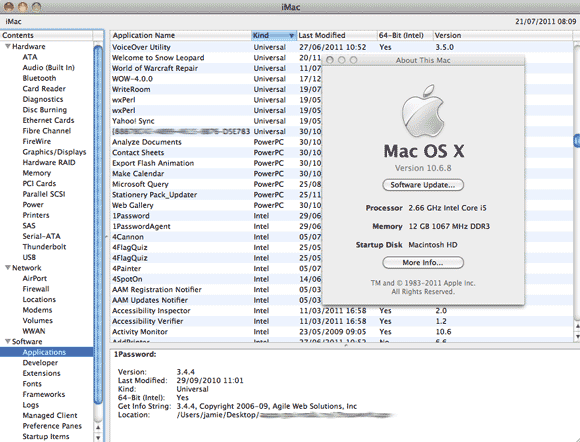This screenshot has height=442, width=580.
Task: Click the Apple logo in About This Mac
Action: (x=422, y=110)
